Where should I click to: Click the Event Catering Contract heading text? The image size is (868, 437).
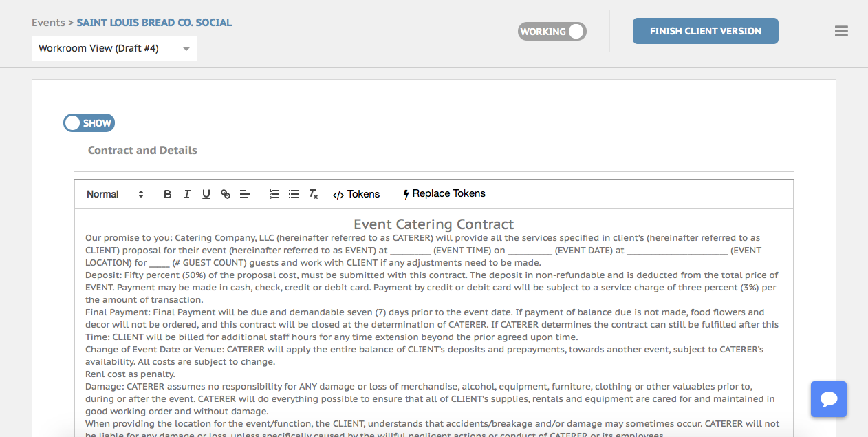433,224
